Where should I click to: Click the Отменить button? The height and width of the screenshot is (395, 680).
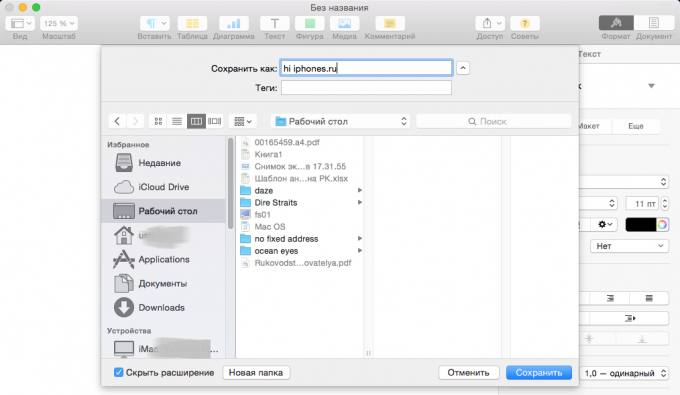[468, 372]
